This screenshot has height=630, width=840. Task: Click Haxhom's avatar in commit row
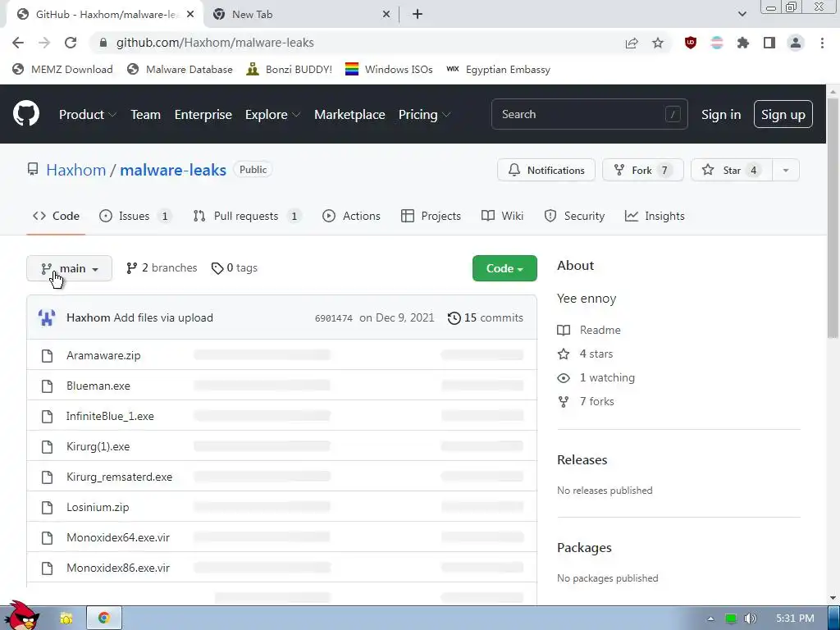click(47, 317)
